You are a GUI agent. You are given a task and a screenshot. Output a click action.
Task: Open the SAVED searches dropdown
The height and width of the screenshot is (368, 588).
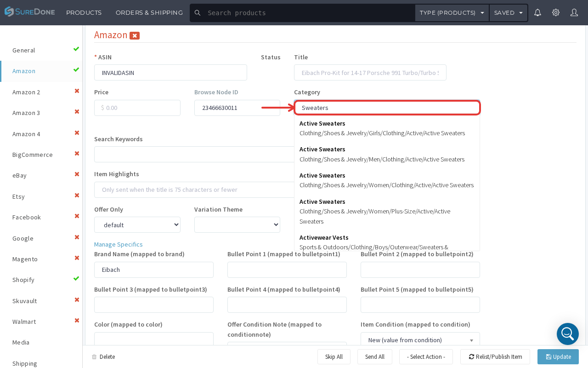coord(509,13)
